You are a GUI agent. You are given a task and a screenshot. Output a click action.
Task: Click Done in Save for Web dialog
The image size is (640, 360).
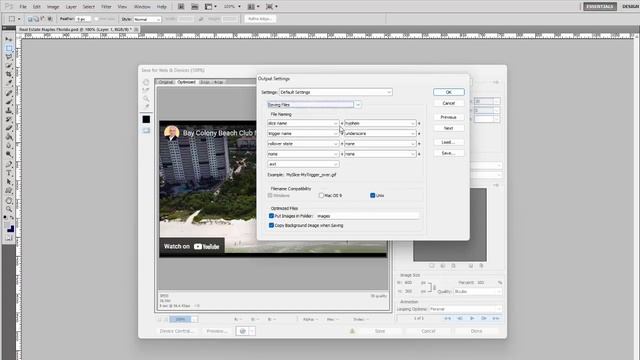476,331
